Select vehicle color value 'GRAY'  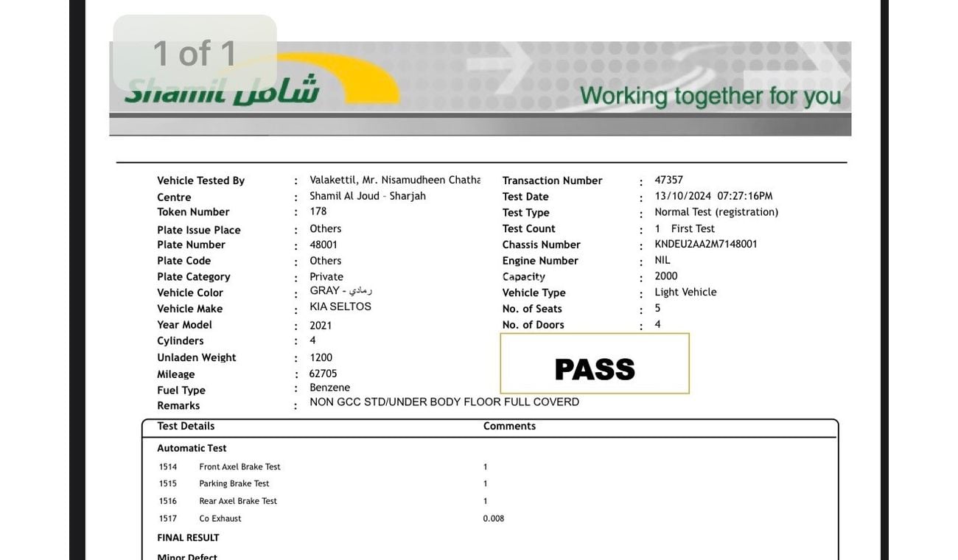340,291
